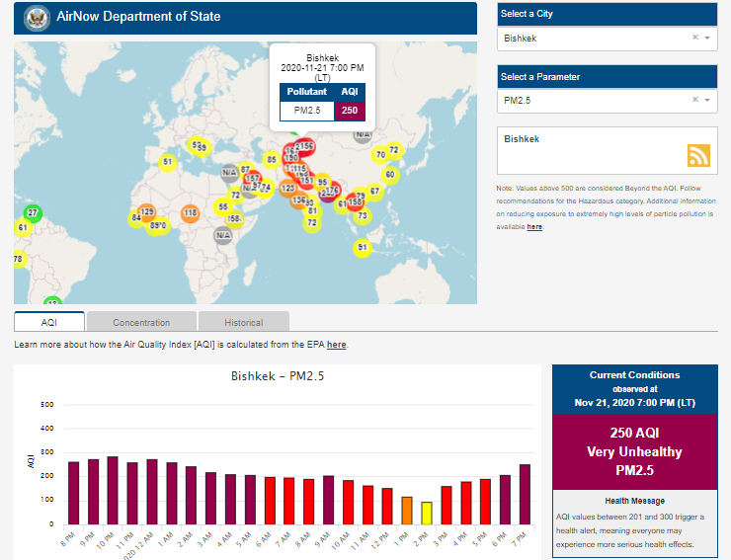Click the yellow 91 AQI map marker

click(x=363, y=247)
